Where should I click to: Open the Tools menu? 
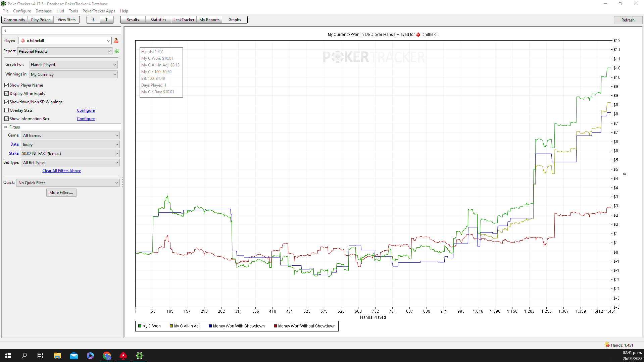click(x=73, y=11)
